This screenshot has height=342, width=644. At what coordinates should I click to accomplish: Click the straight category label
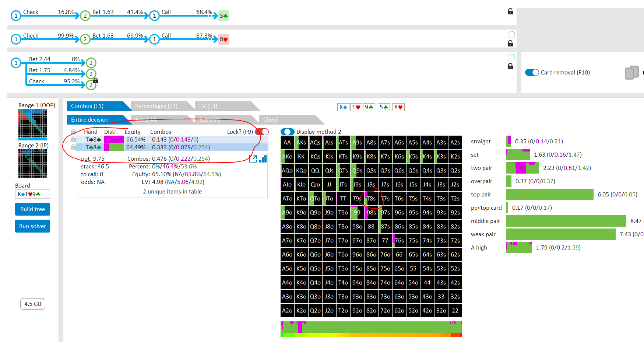point(481,142)
